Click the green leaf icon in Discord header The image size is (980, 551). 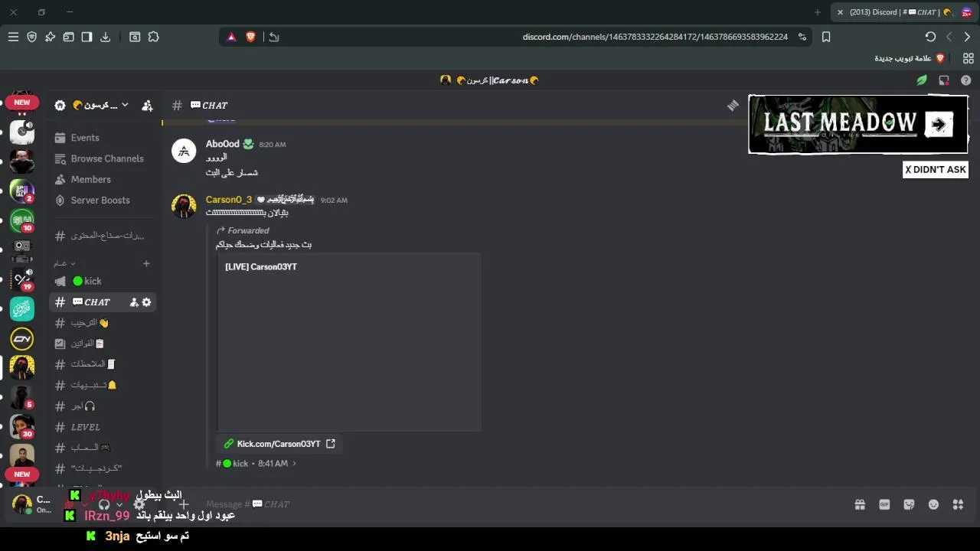(x=922, y=80)
